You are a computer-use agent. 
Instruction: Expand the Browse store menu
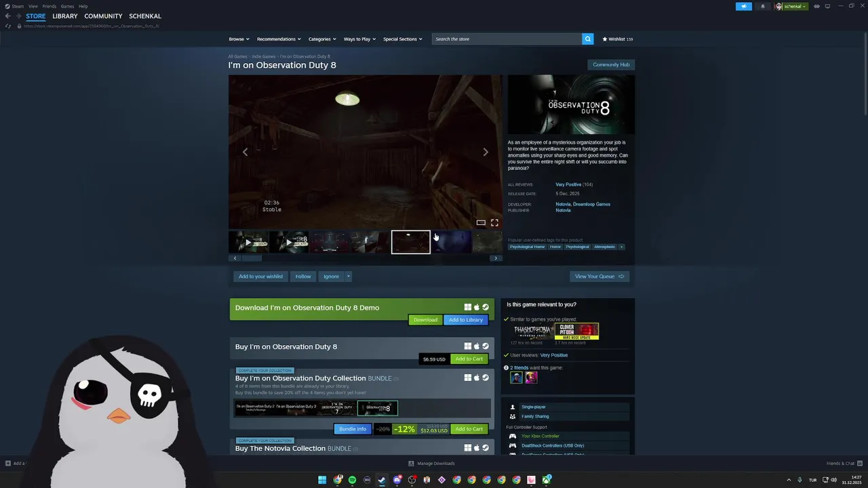[239, 39]
